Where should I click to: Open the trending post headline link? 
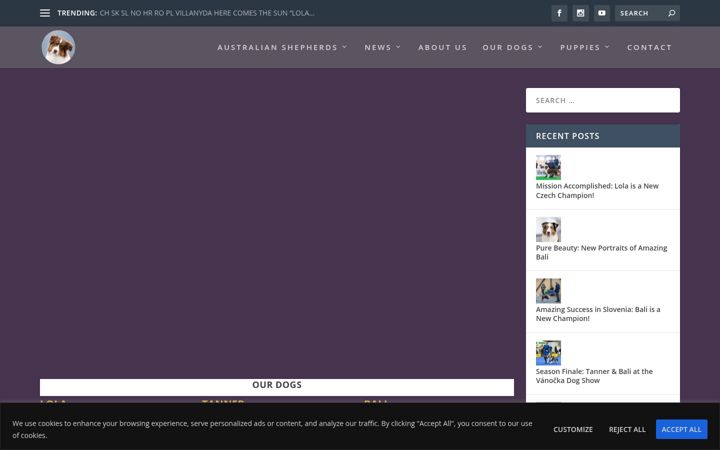[207, 13]
